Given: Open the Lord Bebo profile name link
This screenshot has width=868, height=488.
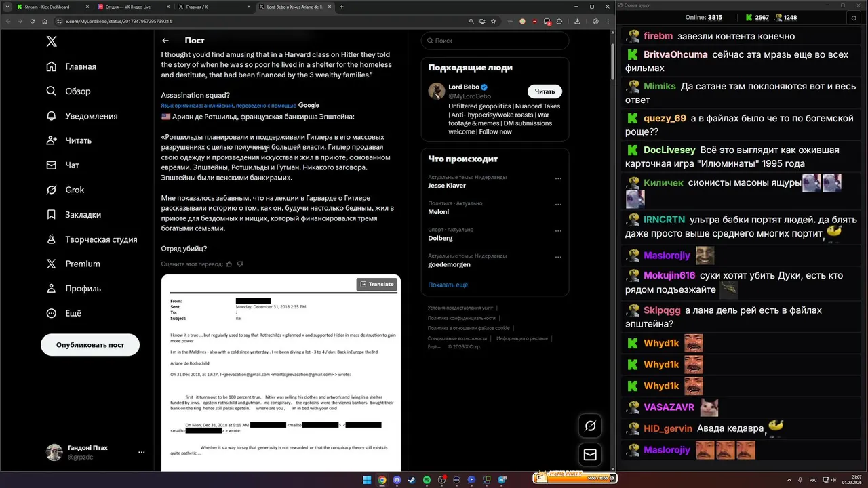Looking at the screenshot, I should (x=464, y=87).
